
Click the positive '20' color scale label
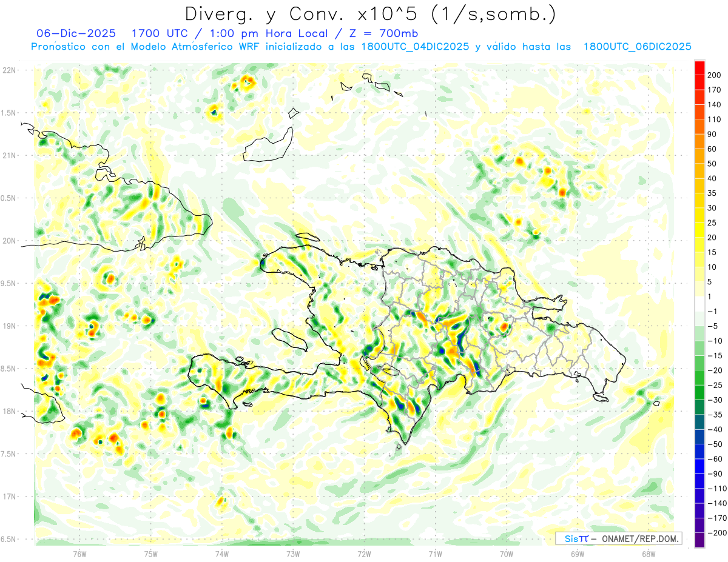click(712, 238)
